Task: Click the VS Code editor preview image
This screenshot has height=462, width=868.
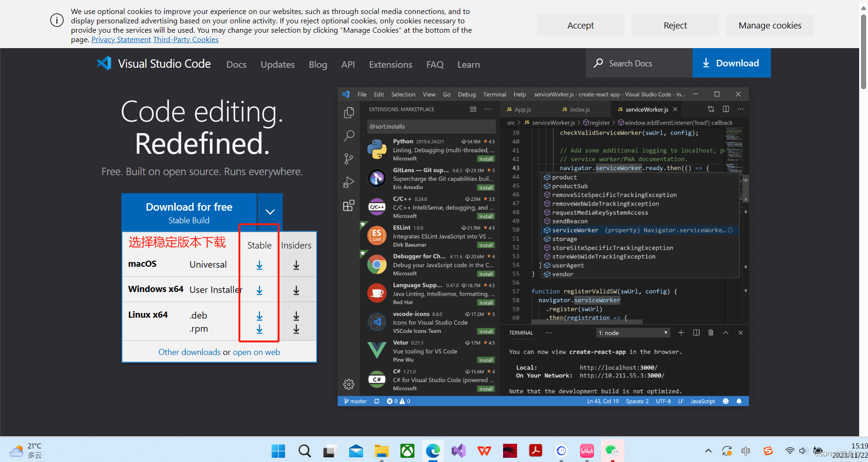Action: point(543,247)
